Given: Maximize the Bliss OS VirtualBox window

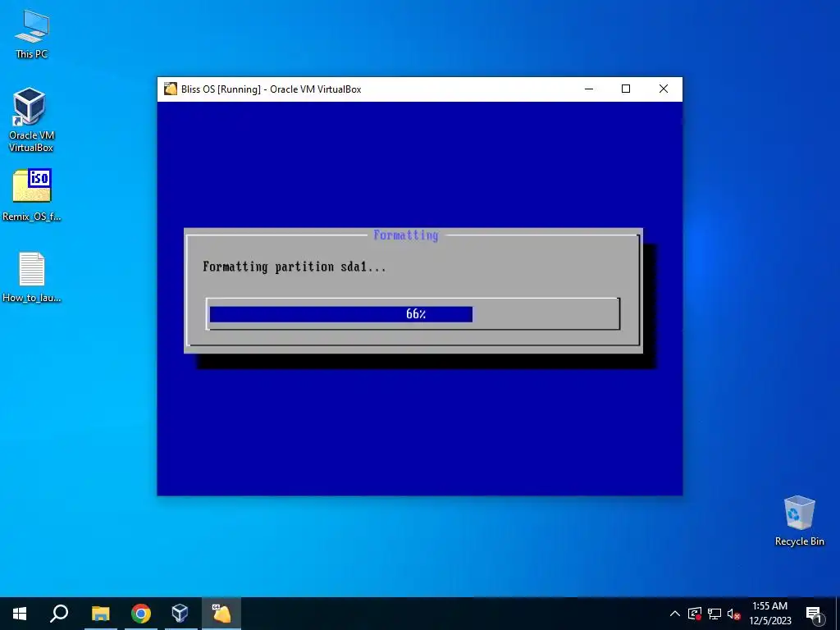Looking at the screenshot, I should click(x=626, y=89).
